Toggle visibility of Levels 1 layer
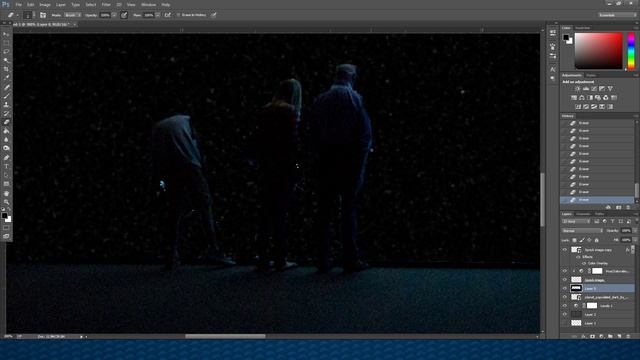The image size is (640, 360). pyautogui.click(x=565, y=306)
